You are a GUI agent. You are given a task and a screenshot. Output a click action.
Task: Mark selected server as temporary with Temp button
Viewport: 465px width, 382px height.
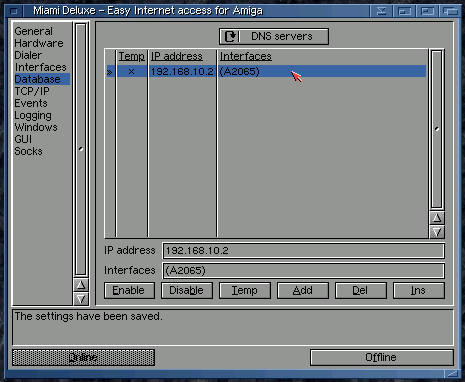(245, 290)
